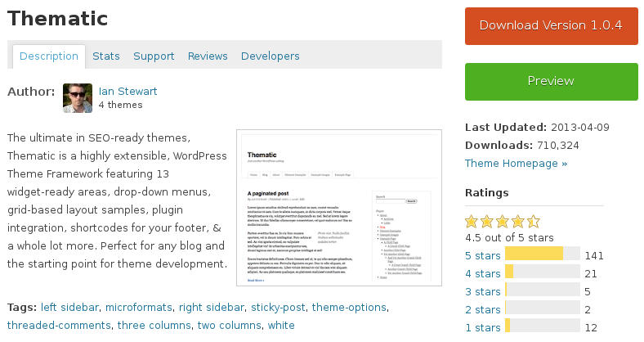Click the microformats tag
644x342 pixels.
138,308
